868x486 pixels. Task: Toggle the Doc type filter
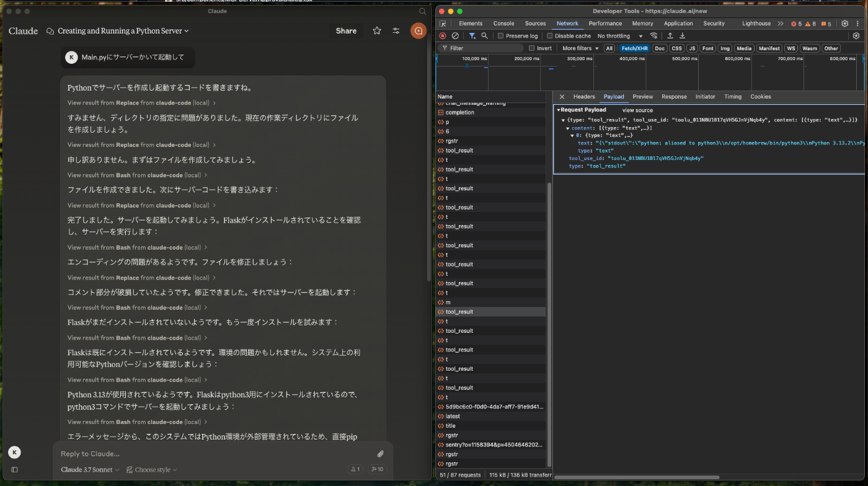[x=660, y=48]
